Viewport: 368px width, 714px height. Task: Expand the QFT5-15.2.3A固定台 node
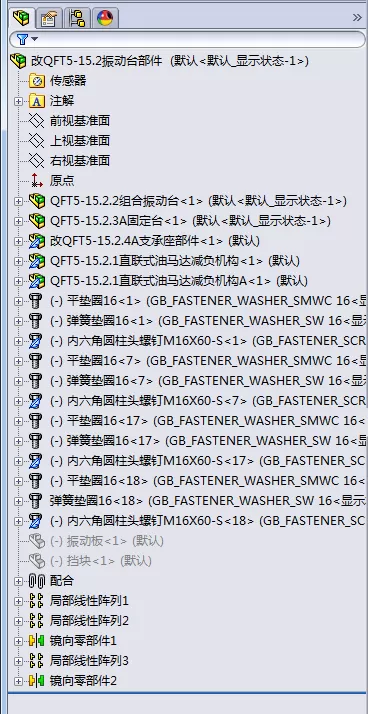point(18,221)
